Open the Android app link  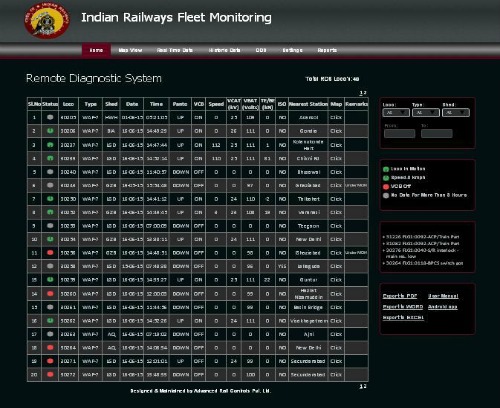tap(443, 307)
